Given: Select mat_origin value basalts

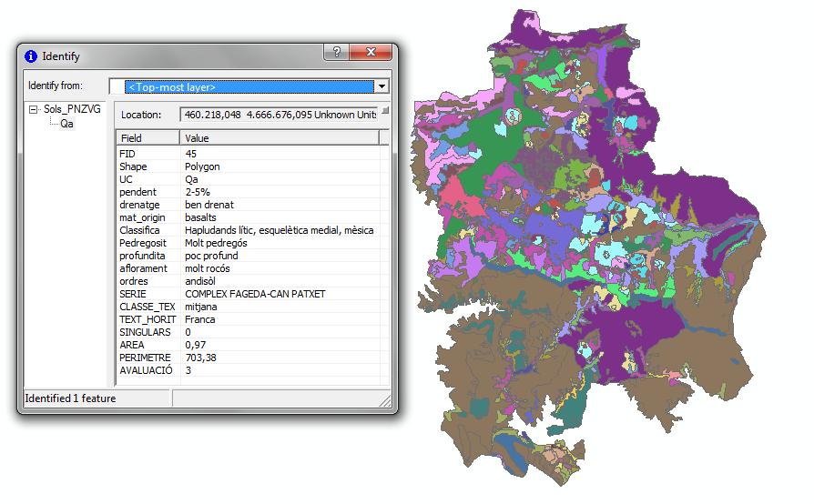Looking at the screenshot, I should pos(200,217).
